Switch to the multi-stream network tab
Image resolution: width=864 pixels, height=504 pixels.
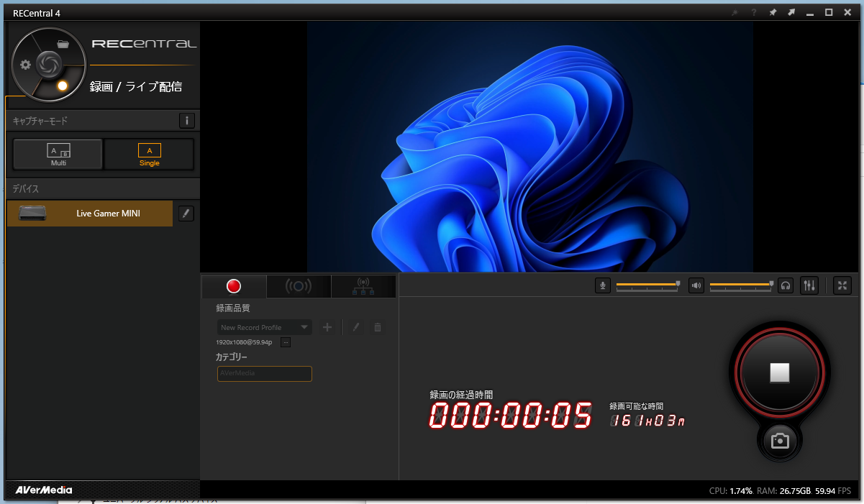[x=363, y=286]
